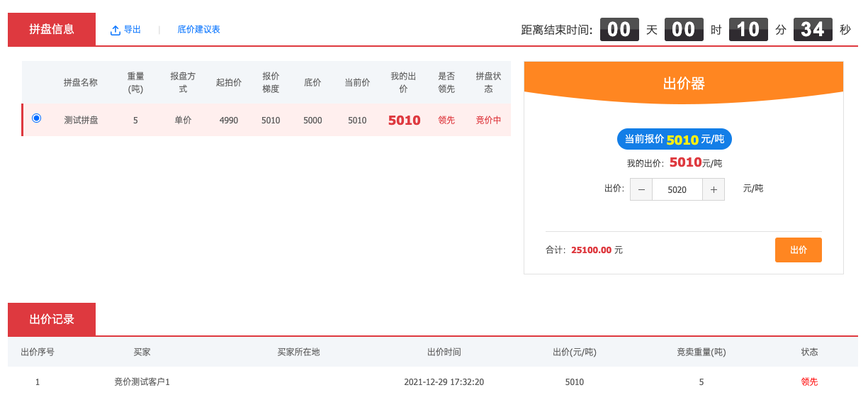Select the first bid record row buyer 竞价测试客户1
Image resolution: width=868 pixels, height=412 pixels.
tap(142, 382)
